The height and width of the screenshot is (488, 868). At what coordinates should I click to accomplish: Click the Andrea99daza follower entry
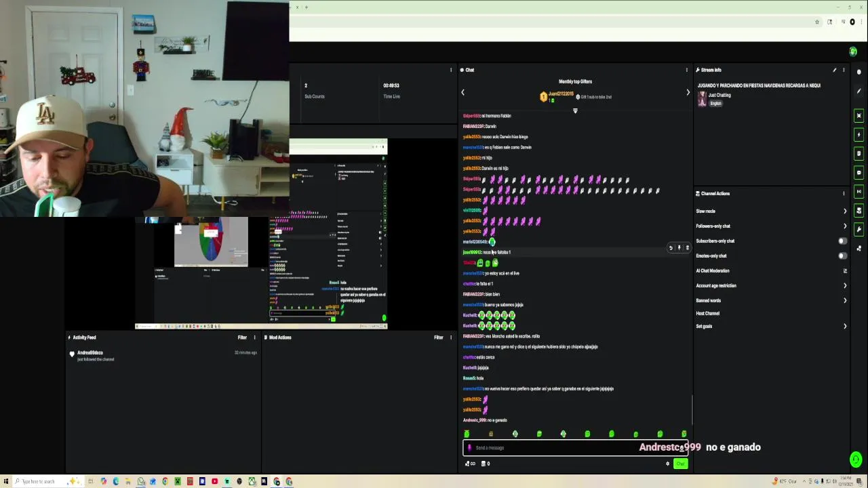click(90, 352)
